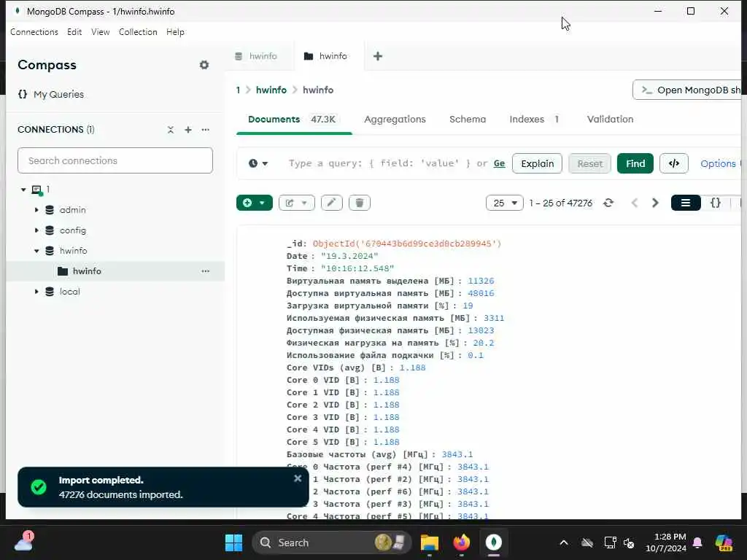Expand config database
The width and height of the screenshot is (747, 560).
pyautogui.click(x=36, y=230)
